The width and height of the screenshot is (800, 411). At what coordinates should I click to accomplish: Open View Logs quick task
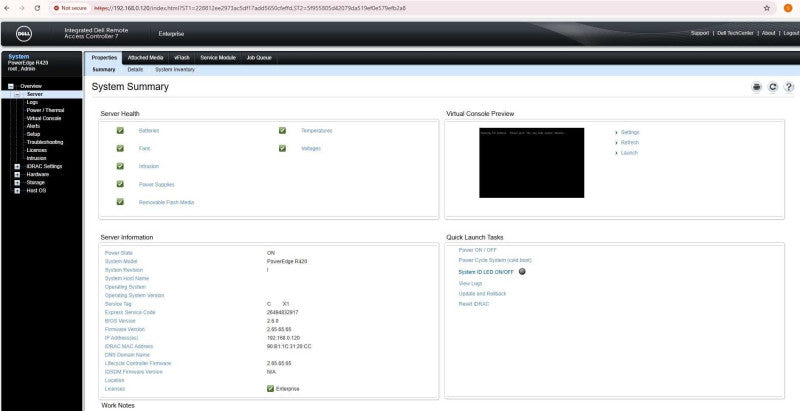pos(470,284)
